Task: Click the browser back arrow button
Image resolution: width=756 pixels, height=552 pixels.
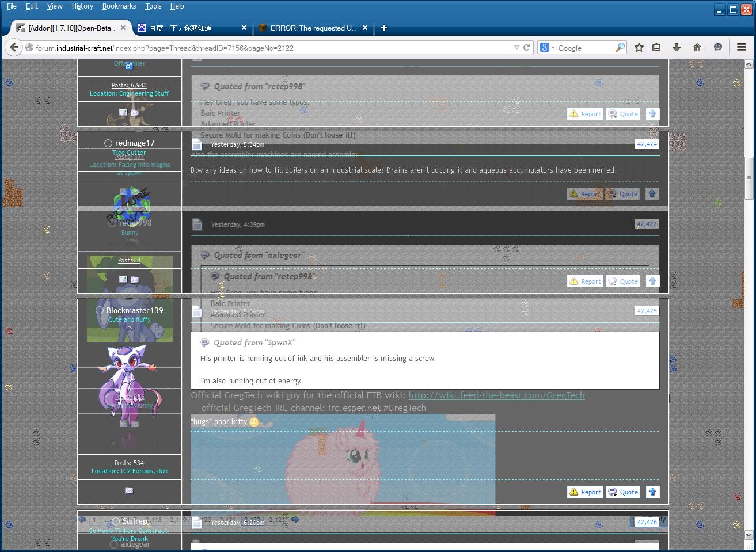Action: coord(14,48)
